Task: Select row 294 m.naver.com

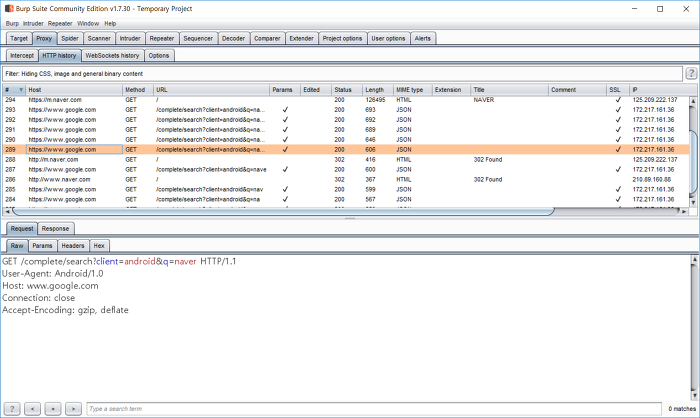Action: click(x=346, y=100)
